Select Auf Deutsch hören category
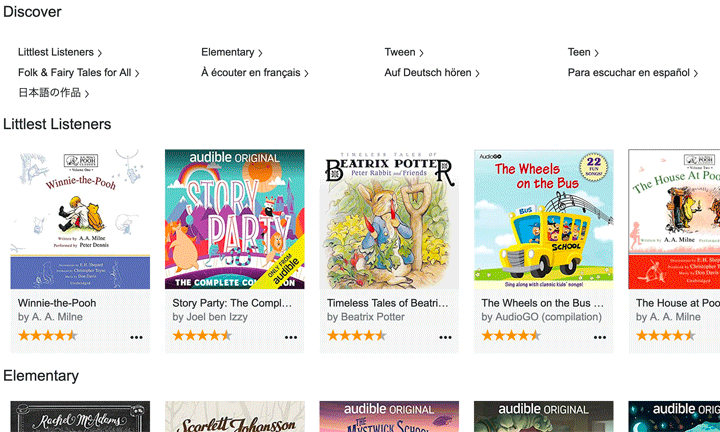720x432 pixels. (x=432, y=73)
